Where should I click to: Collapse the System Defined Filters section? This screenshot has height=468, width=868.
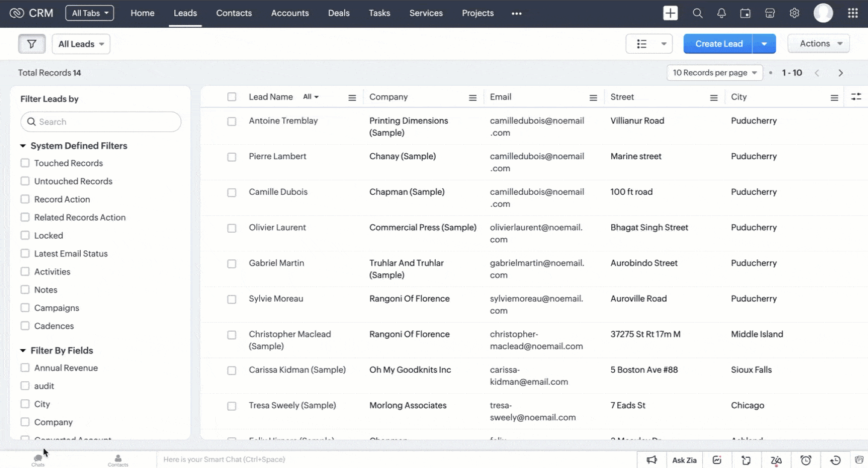(x=22, y=145)
